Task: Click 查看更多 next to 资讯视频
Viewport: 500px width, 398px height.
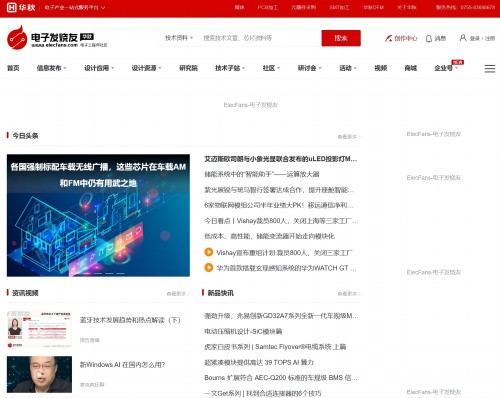Action: (x=178, y=294)
